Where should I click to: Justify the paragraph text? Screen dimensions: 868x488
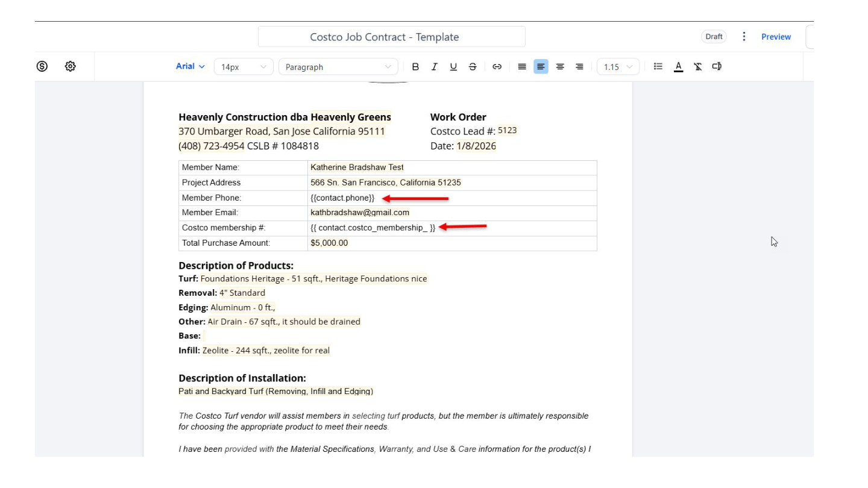522,67
